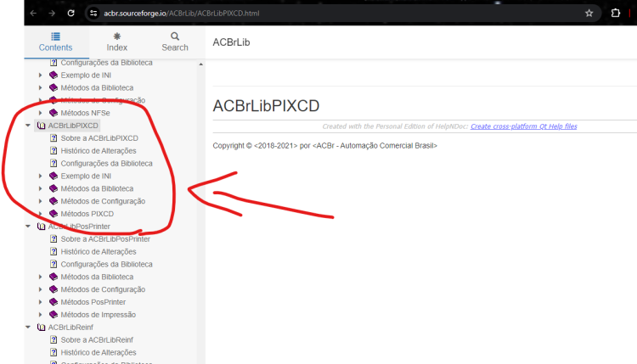Collapse the ACBrLibPosPrinter tree node
The height and width of the screenshot is (364, 637).
(x=28, y=226)
